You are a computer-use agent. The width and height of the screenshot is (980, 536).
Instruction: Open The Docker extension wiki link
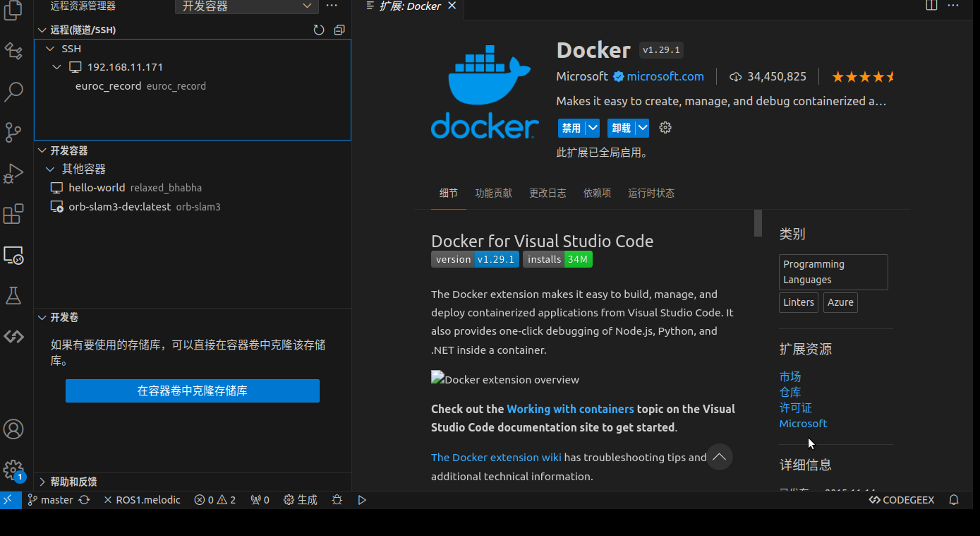point(496,457)
